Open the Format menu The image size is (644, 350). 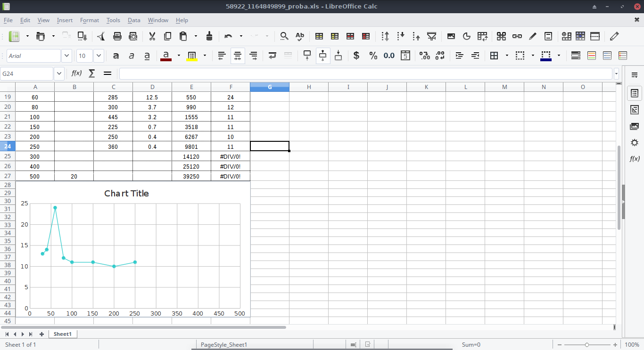[x=90, y=20]
